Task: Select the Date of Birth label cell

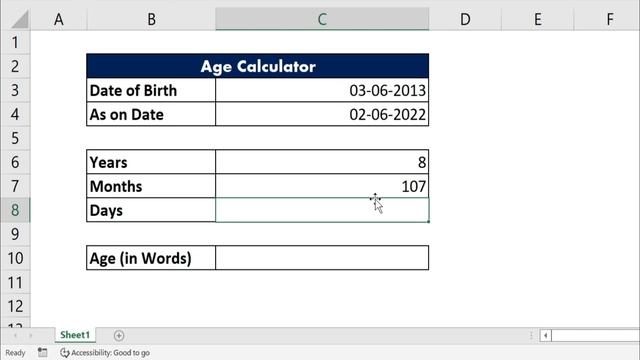Action: [x=151, y=90]
